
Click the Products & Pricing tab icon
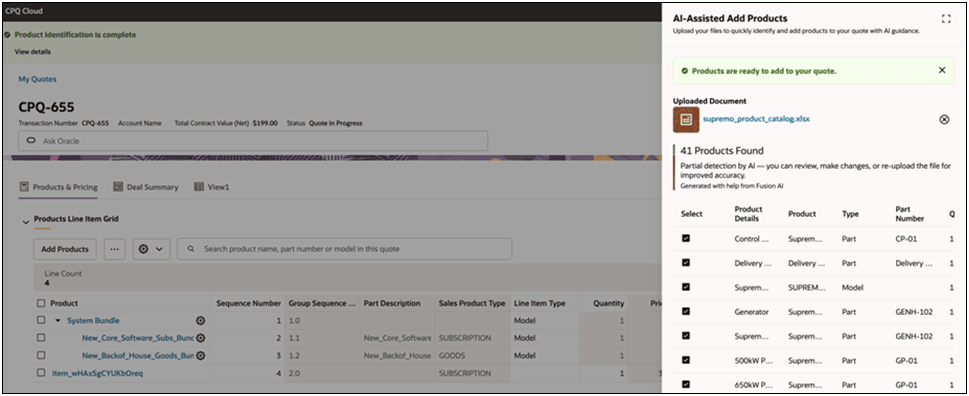pos(25,187)
